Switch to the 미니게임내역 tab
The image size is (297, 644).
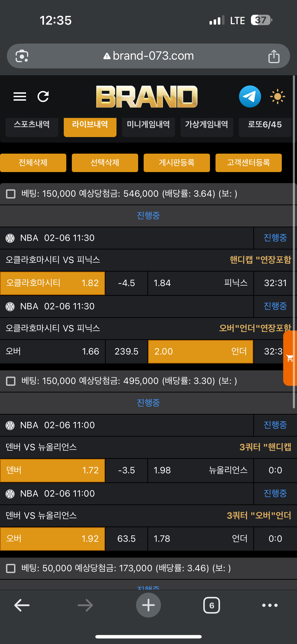coord(148,125)
